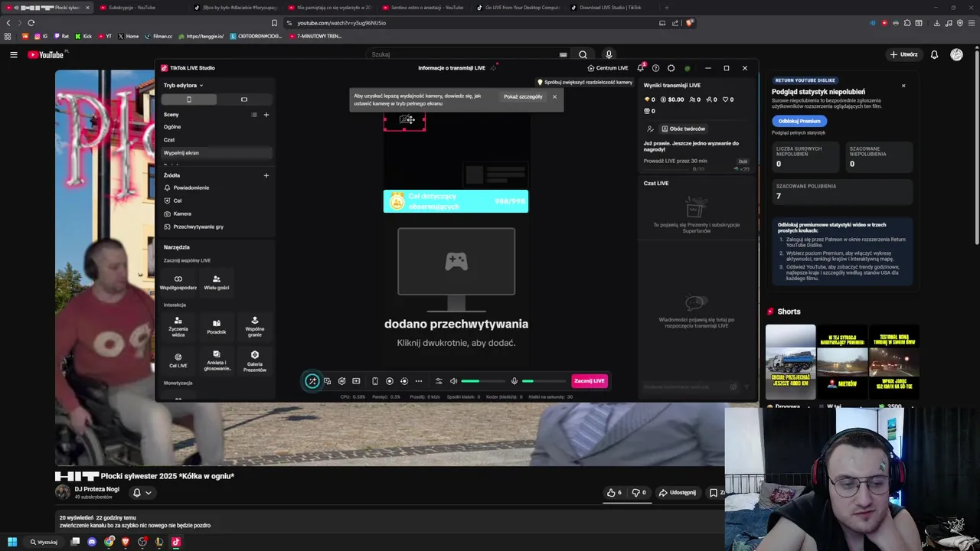Start stream with Zacznij LIVE button
The width and height of the screenshot is (980, 551).
(590, 381)
